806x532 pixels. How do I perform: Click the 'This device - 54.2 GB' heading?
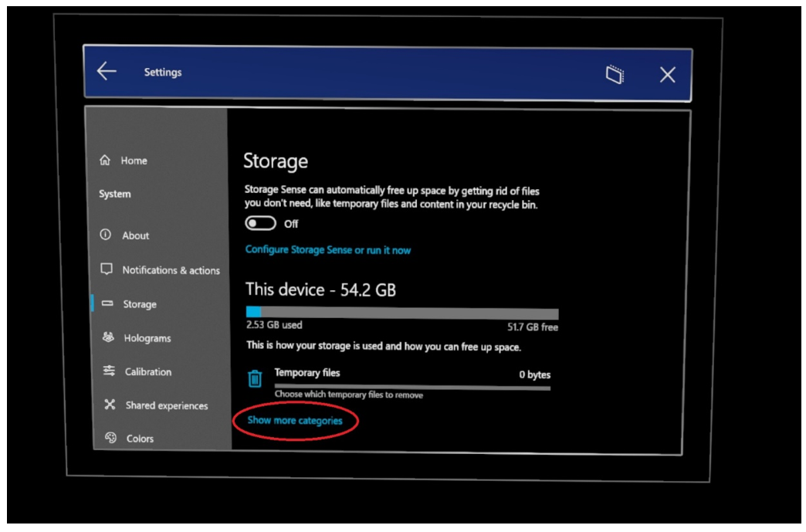point(320,290)
